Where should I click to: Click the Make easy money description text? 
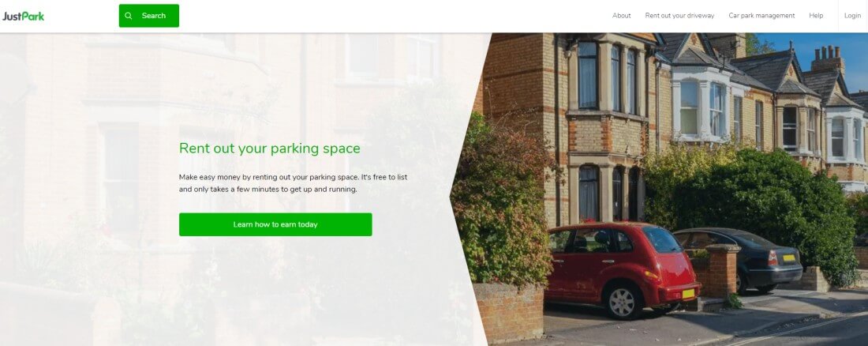[x=293, y=183]
